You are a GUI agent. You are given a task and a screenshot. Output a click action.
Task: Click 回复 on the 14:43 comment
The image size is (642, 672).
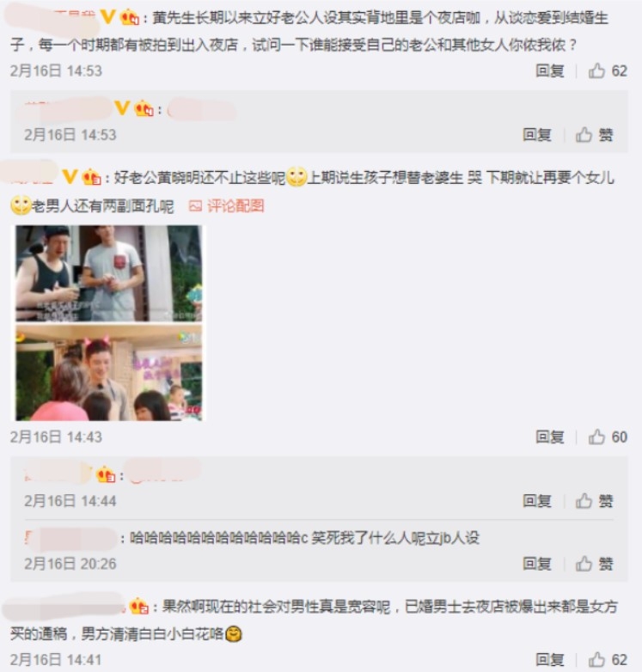[550, 437]
